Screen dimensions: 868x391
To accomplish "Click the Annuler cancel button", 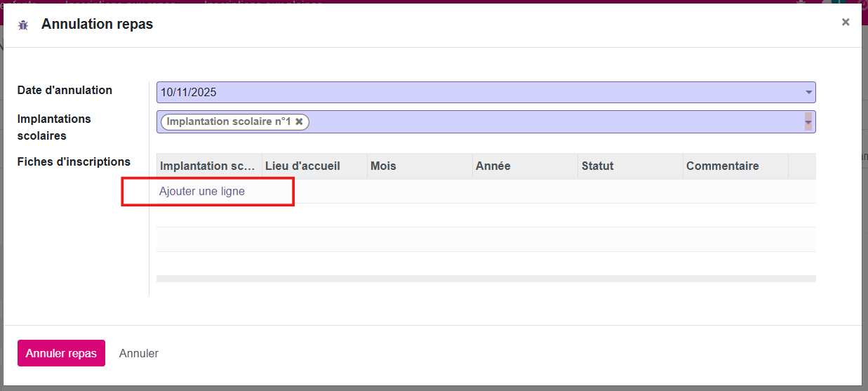I will click(x=139, y=353).
